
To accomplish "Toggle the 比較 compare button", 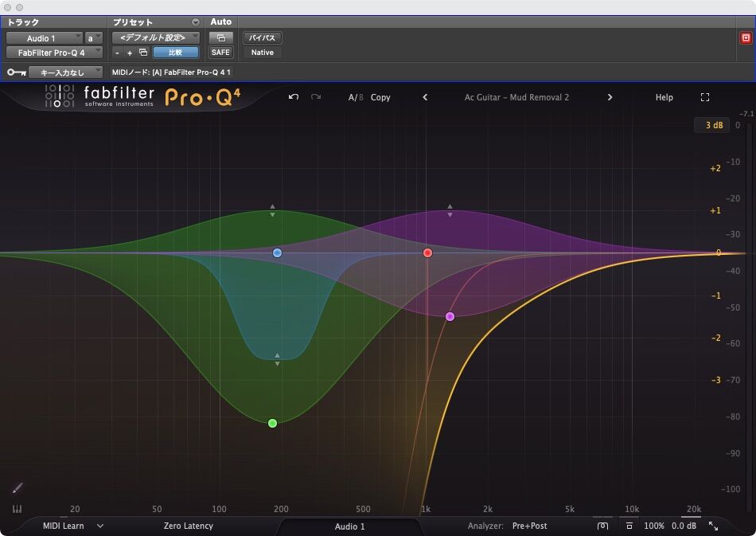I will click(176, 52).
